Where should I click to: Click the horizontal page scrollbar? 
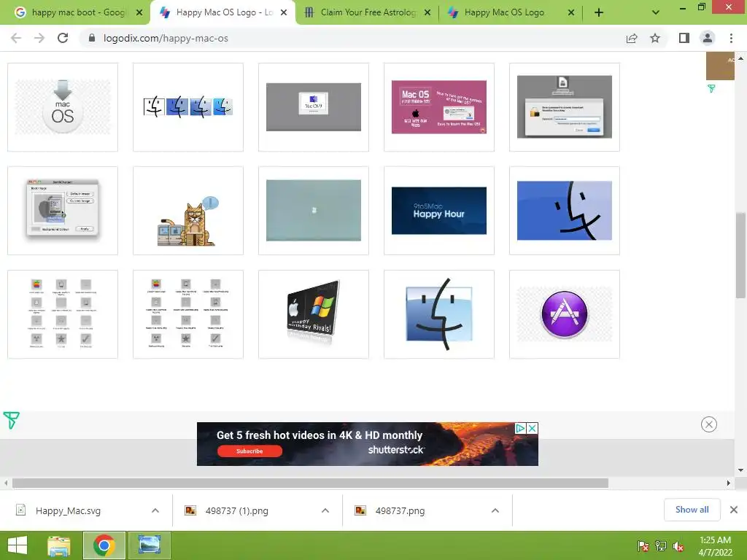pos(310,483)
